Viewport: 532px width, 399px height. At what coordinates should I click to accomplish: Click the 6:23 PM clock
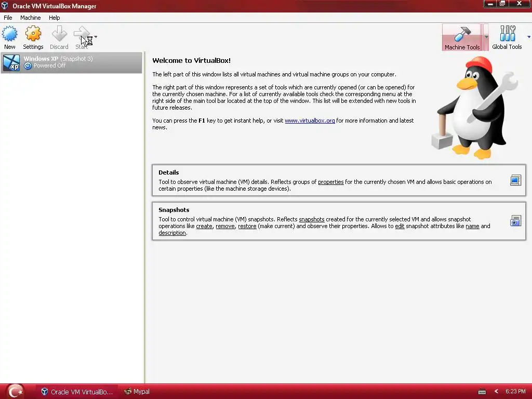tap(515, 391)
